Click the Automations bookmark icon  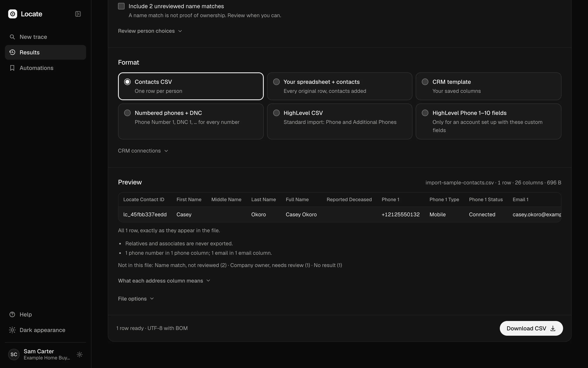[x=12, y=68]
